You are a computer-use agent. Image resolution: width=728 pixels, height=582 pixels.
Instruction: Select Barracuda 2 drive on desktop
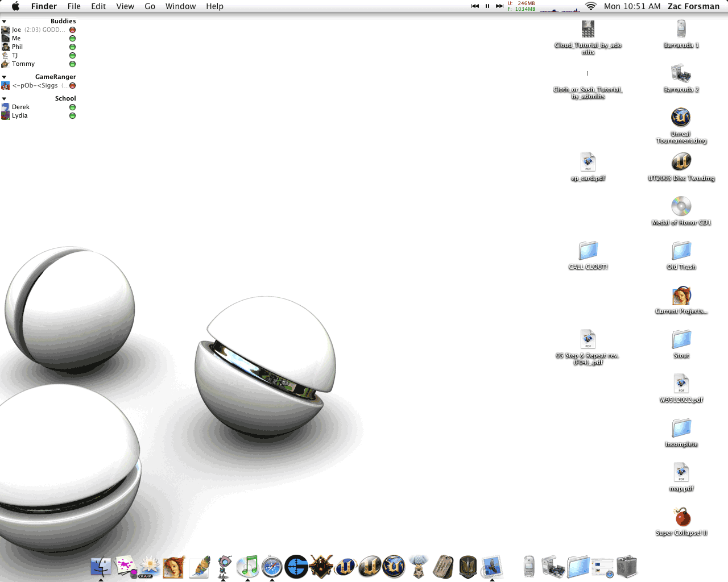pos(681,78)
